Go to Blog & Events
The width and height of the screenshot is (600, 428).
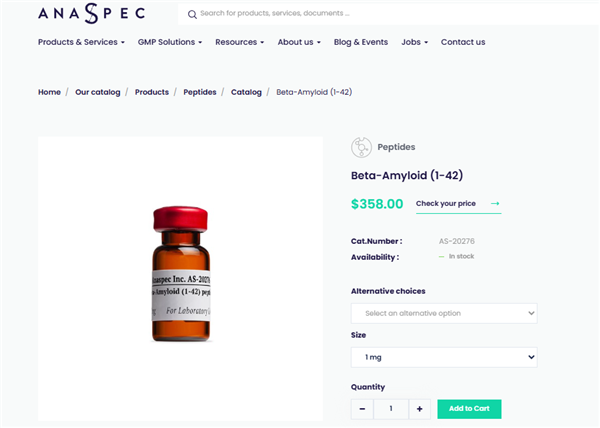pyautogui.click(x=361, y=42)
